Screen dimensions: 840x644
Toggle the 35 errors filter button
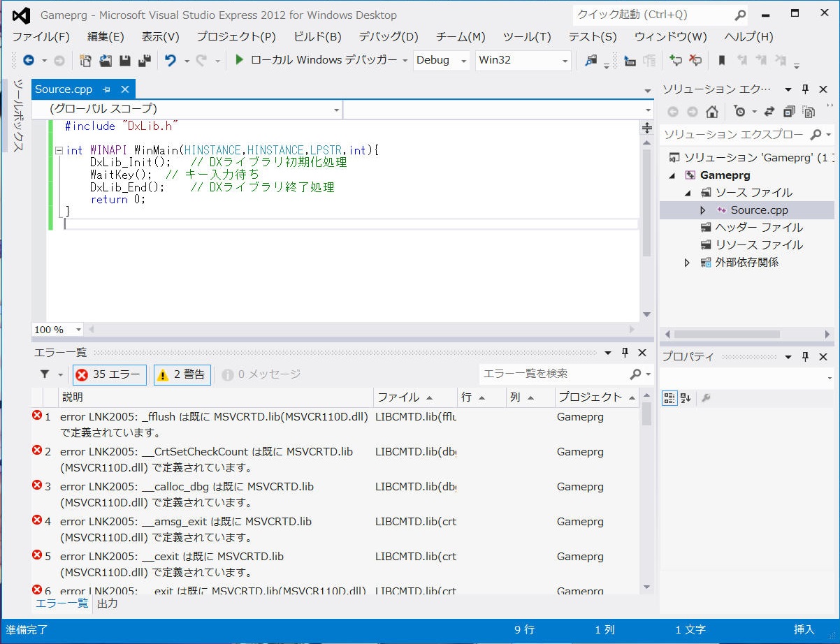109,375
